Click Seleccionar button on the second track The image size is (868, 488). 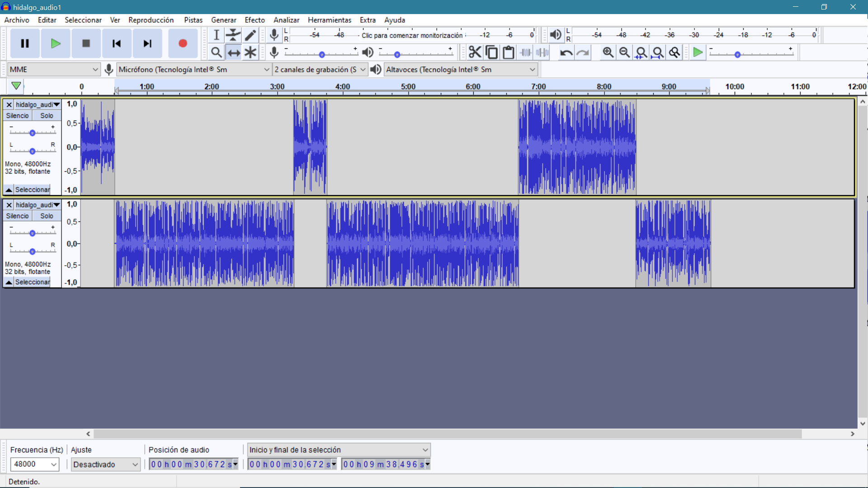(32, 282)
